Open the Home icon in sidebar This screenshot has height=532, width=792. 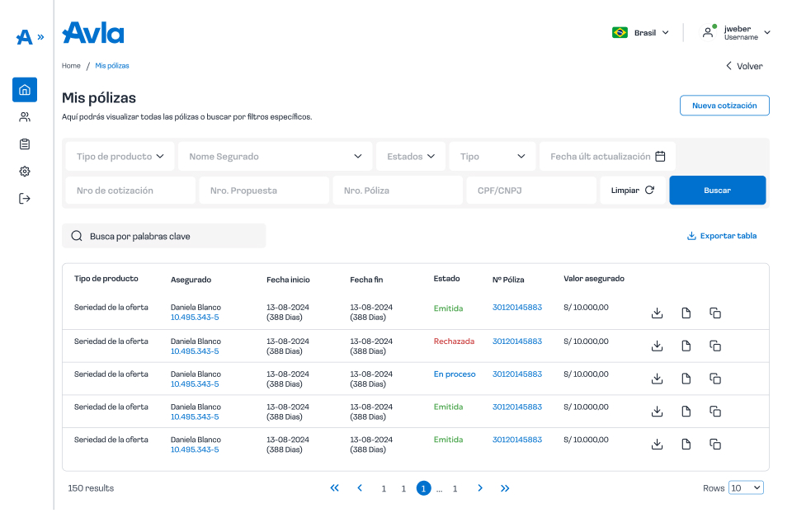tap(25, 90)
